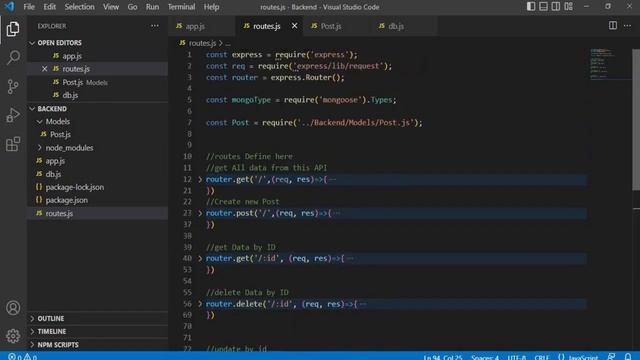Screen dimensions: 640x360
Task: Click the CRLF end-of-line status item
Action: click(x=542, y=357)
